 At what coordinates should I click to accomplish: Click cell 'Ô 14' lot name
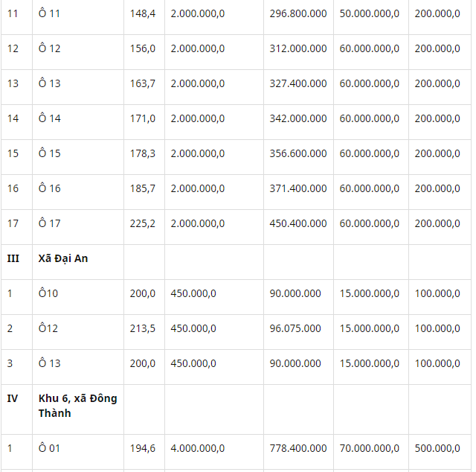click(x=50, y=118)
